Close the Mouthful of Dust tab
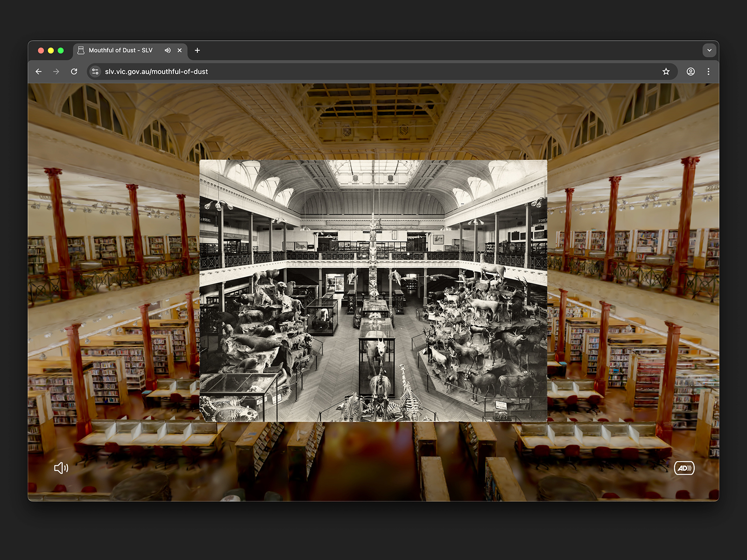This screenshot has width=747, height=560. coord(180,50)
